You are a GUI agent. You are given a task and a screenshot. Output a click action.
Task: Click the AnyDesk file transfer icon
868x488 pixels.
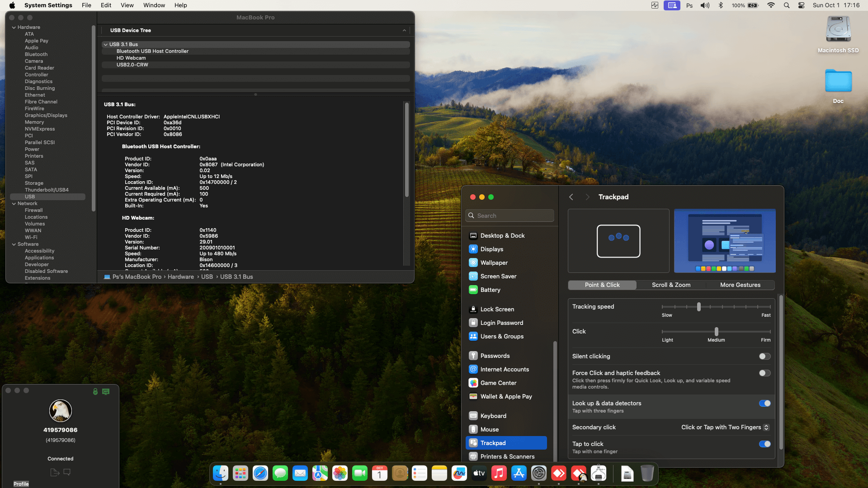pyautogui.click(x=55, y=472)
